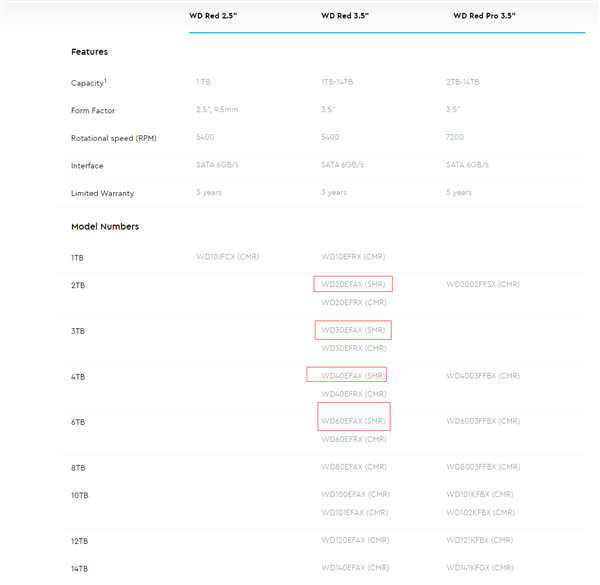Click model WD120EFAX (CMR)
The image size is (600, 585).
click(x=355, y=540)
